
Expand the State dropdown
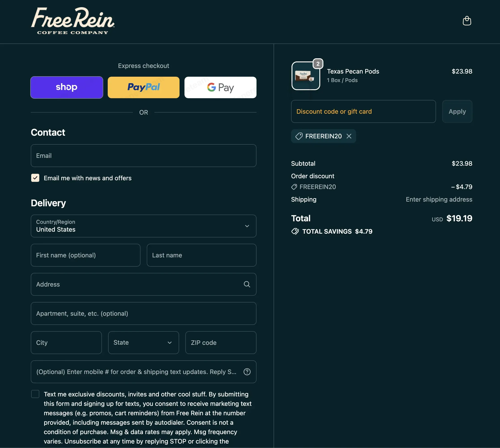[144, 343]
